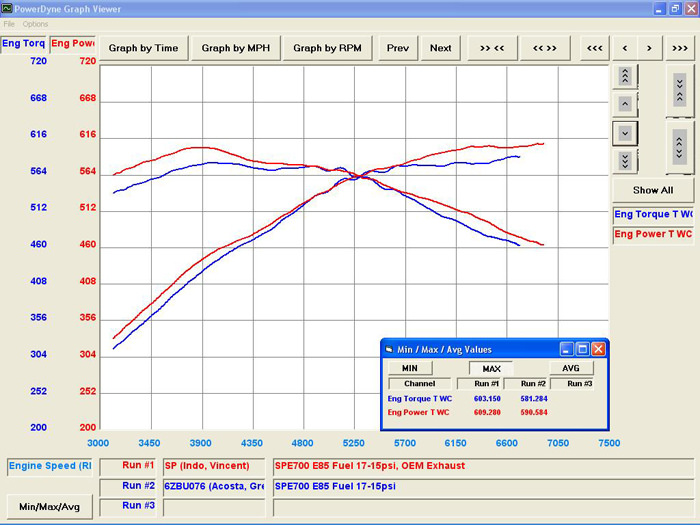Click the SP (Indo, Vincent) name field
700x525 pixels.
[x=214, y=466]
